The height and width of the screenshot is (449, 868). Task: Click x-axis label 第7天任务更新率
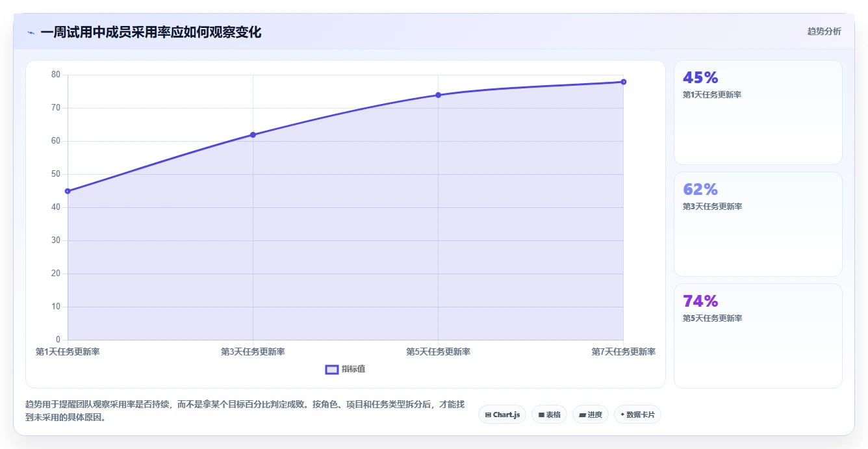click(623, 352)
